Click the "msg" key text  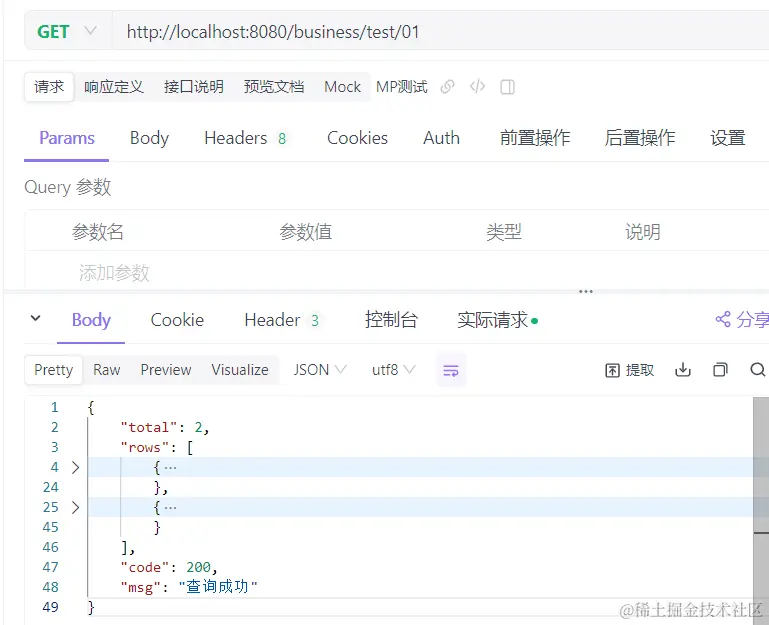pyautogui.click(x=141, y=587)
